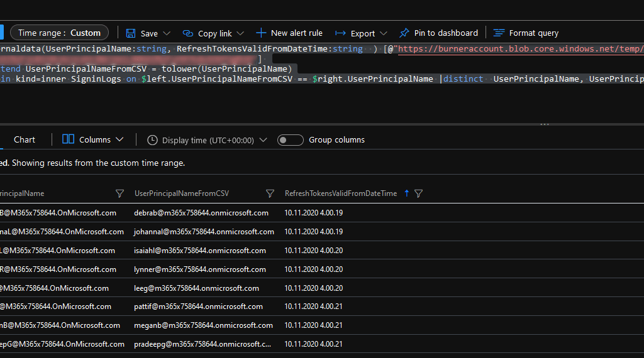This screenshot has height=358, width=644.
Task: Open filter for UserPrincipalNameFromCSV column
Action: tap(270, 193)
